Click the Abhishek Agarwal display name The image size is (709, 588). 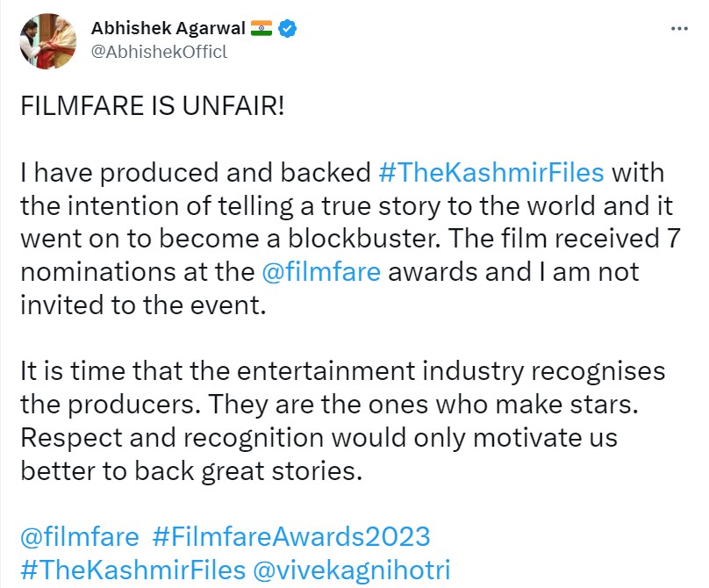click(169, 29)
